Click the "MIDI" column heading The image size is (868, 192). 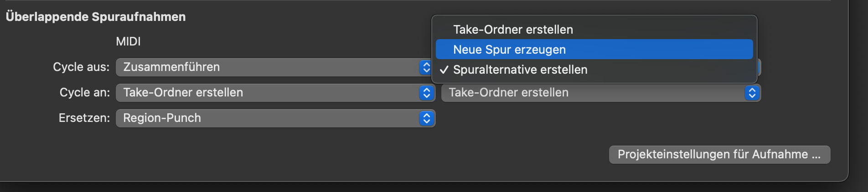[128, 42]
